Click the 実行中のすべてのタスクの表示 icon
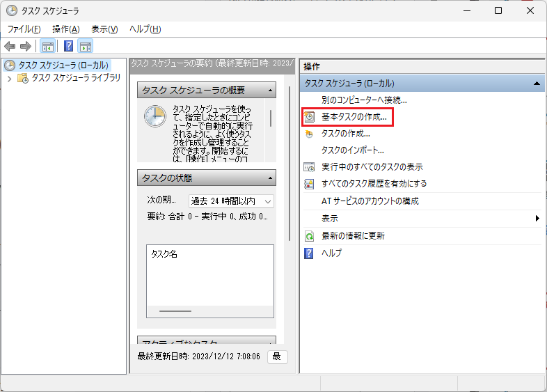The width and height of the screenshot is (547, 392). tap(309, 167)
